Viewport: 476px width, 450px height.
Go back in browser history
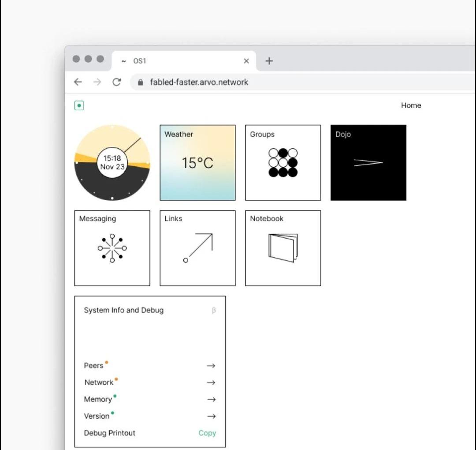(x=78, y=82)
